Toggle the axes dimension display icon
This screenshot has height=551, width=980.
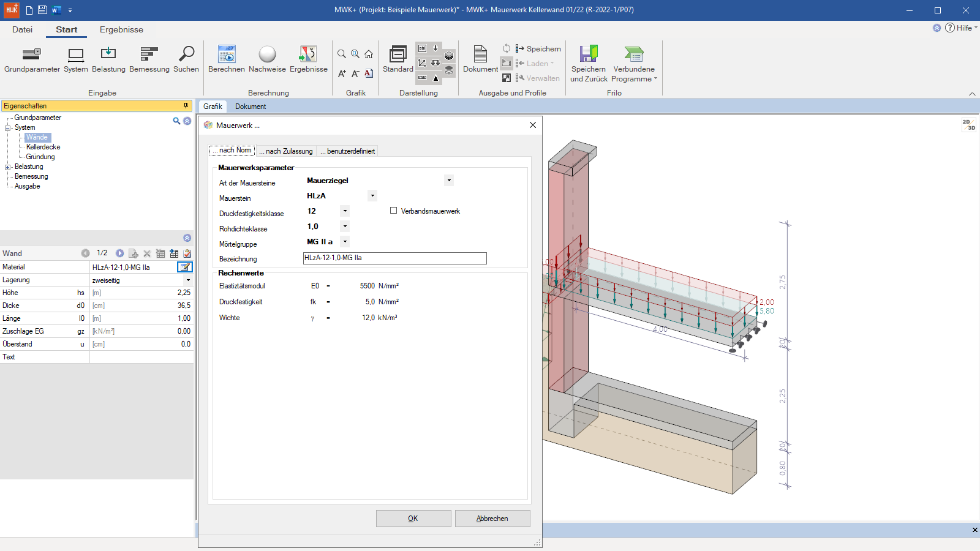click(422, 62)
